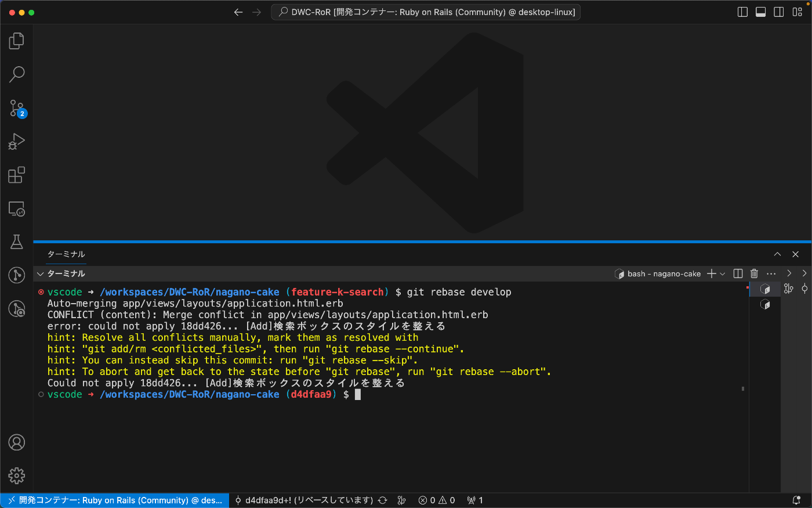Create a new terminal with the plus icon
Viewport: 812px width, 508px height.
(x=712, y=273)
